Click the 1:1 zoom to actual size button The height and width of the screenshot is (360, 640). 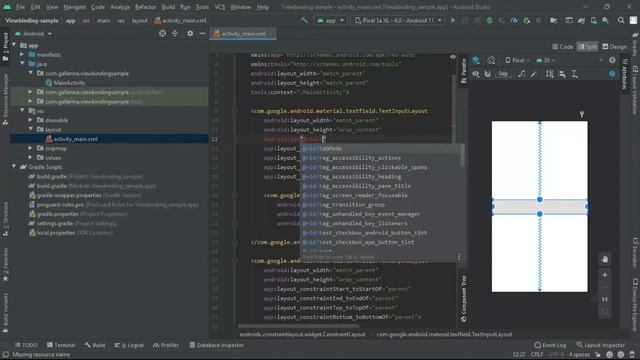(604, 299)
